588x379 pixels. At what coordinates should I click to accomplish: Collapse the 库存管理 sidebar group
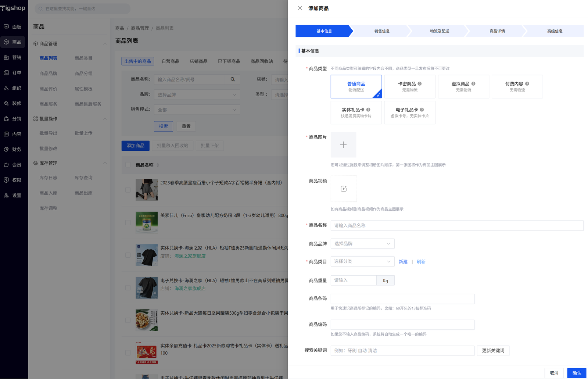point(105,163)
